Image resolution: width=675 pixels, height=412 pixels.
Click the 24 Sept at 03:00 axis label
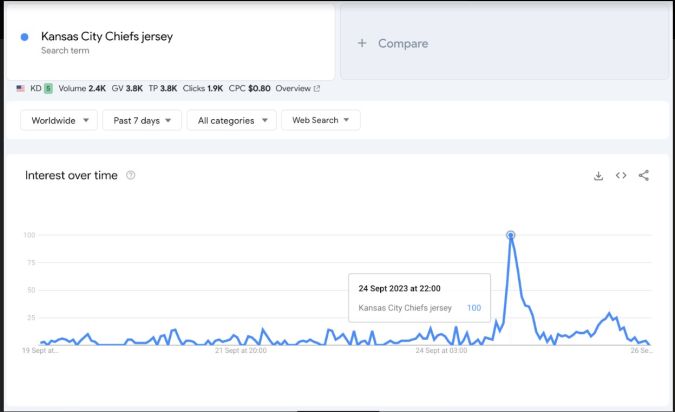[x=441, y=350]
